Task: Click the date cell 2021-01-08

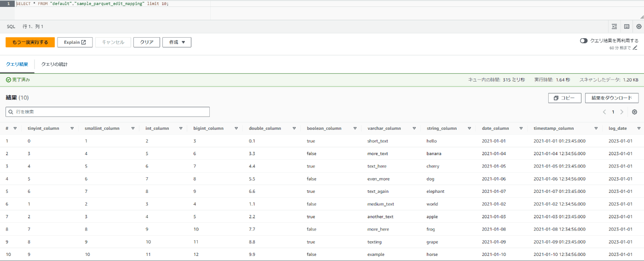Action: coord(494,229)
